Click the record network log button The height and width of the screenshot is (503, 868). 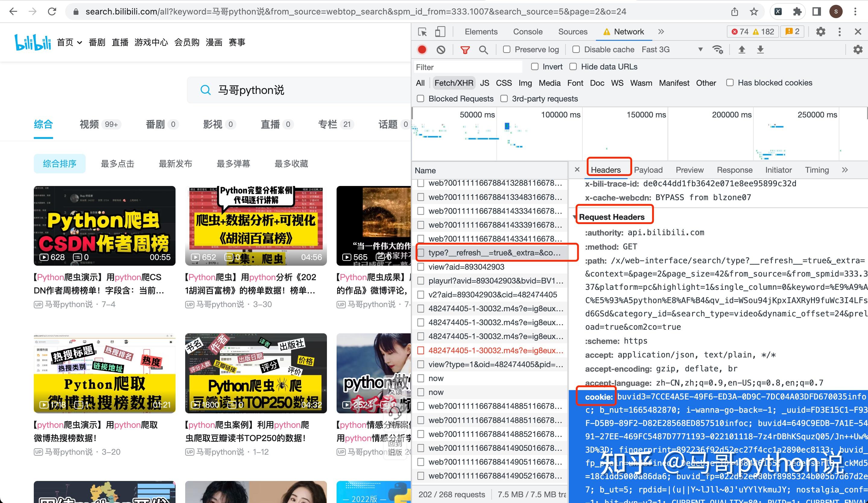point(422,50)
